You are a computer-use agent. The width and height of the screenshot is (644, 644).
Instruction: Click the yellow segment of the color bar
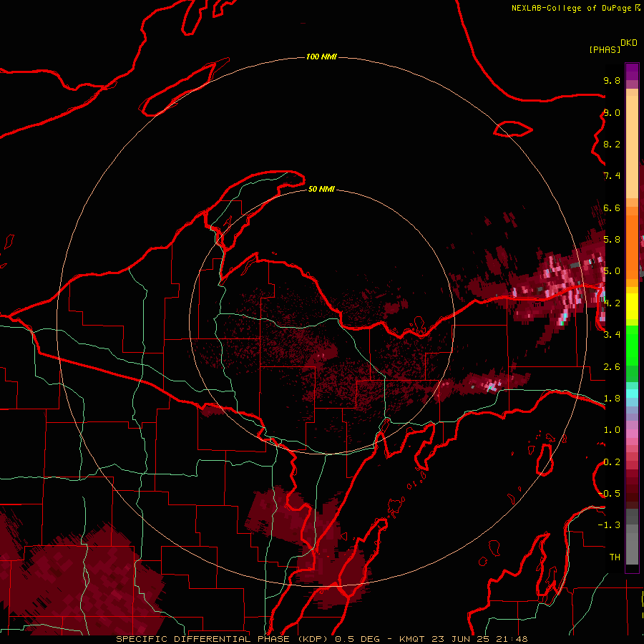pyautogui.click(x=632, y=306)
